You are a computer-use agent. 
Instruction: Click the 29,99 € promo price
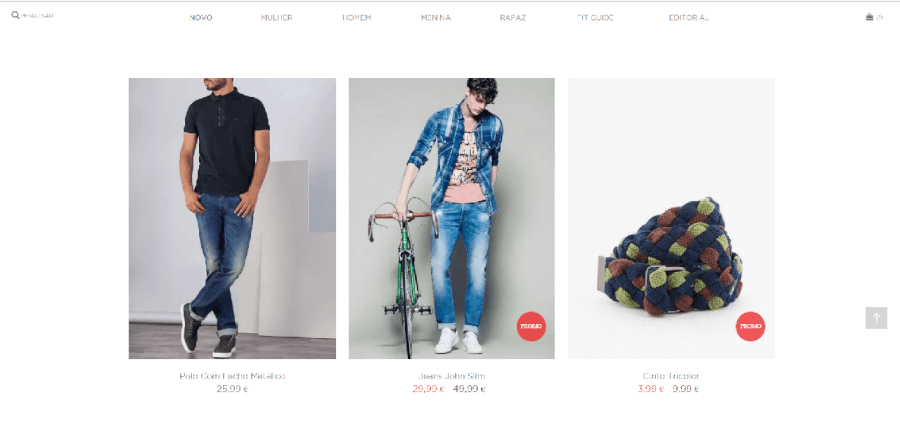428,389
